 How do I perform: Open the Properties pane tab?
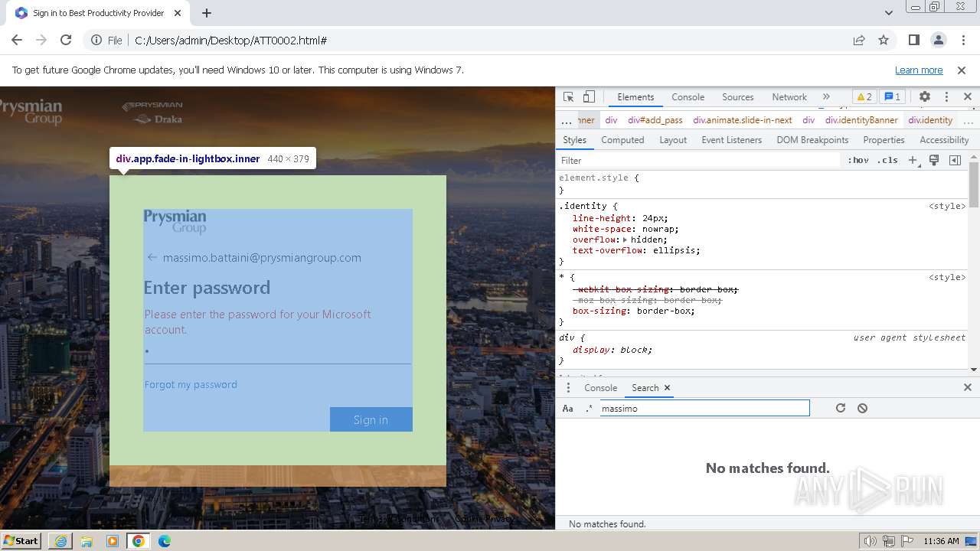tap(884, 140)
